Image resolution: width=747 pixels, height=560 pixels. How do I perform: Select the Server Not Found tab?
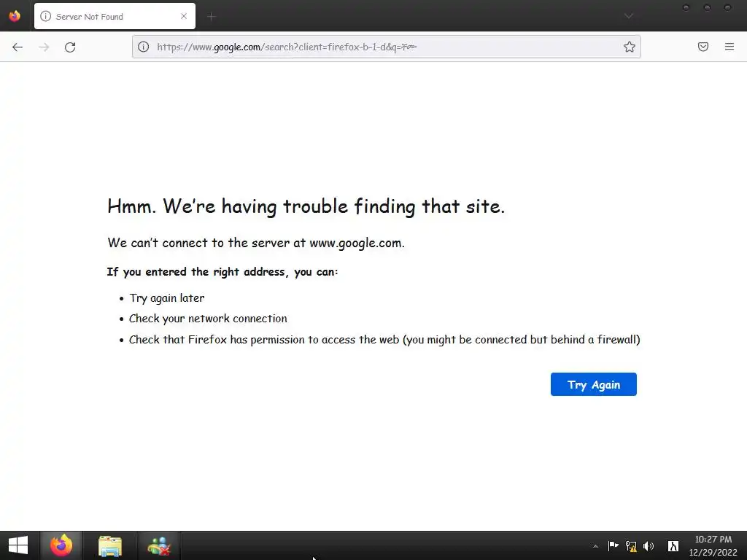coord(115,16)
